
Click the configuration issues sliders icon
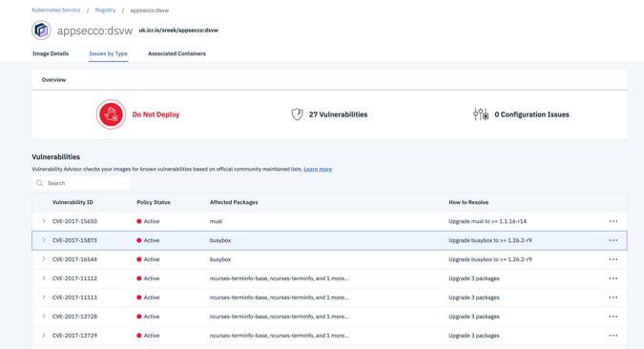481,114
